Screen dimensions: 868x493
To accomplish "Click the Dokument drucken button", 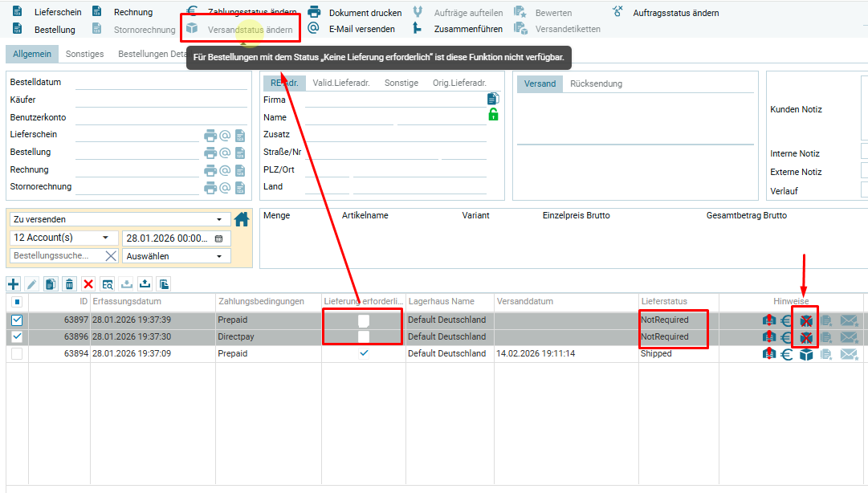I will click(x=355, y=13).
